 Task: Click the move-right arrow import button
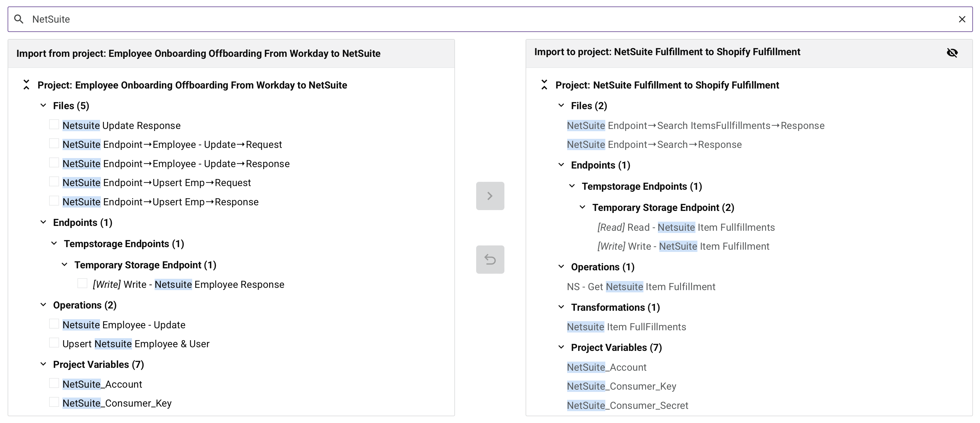pos(490,196)
